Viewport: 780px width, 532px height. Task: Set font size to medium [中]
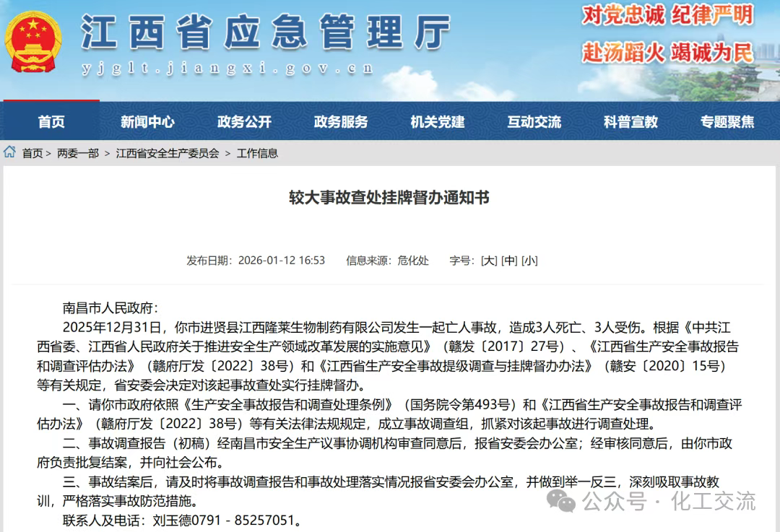pos(509,261)
